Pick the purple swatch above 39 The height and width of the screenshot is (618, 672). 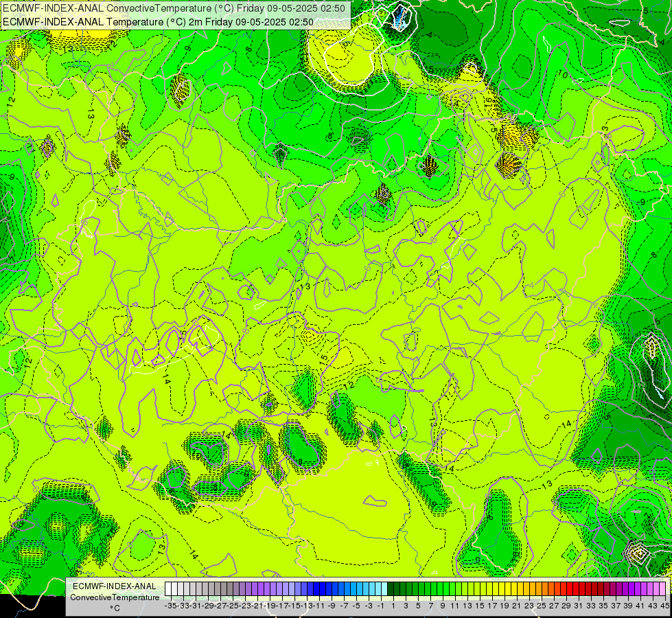(x=625, y=589)
